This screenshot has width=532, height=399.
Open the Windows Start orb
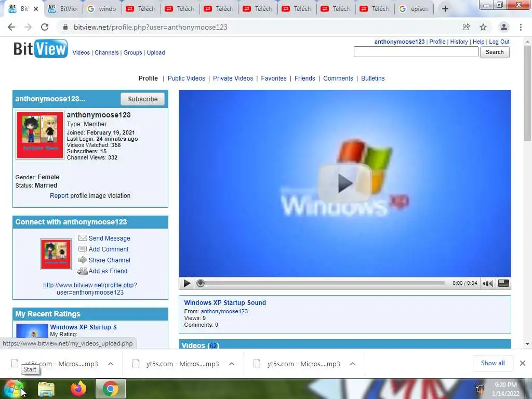[x=13, y=389]
